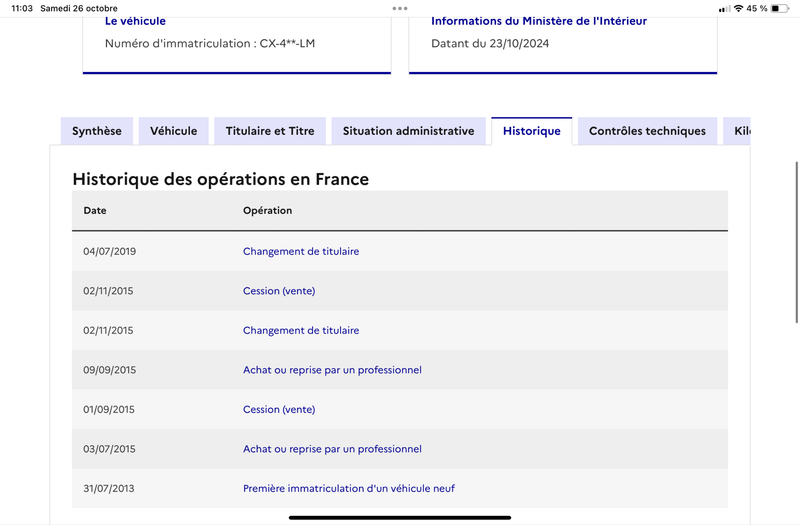Tap the three-dot multitasking icon at top
Screen dimensions: 800x525
(x=400, y=8)
